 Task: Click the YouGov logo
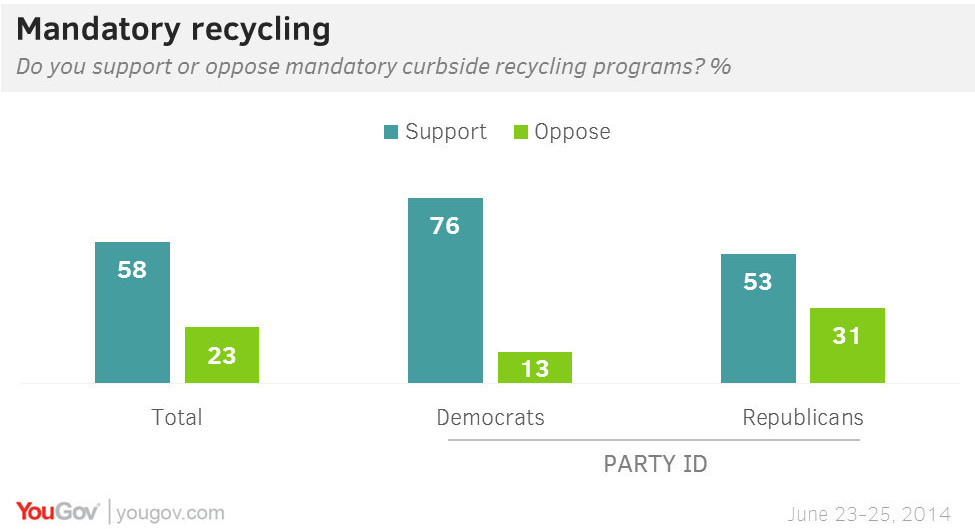tap(57, 512)
